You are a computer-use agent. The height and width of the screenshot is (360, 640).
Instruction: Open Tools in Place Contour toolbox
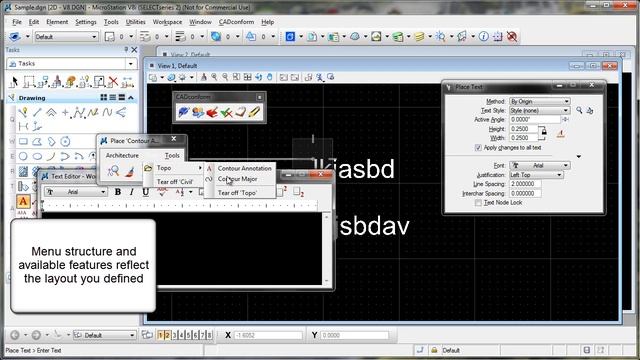pos(172,156)
